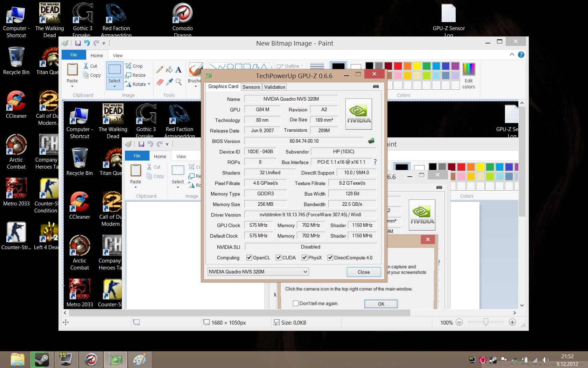The image size is (588, 368).
Task: Expand the Paste dropdown arrow in Paint's ribbon
Action: (x=72, y=87)
